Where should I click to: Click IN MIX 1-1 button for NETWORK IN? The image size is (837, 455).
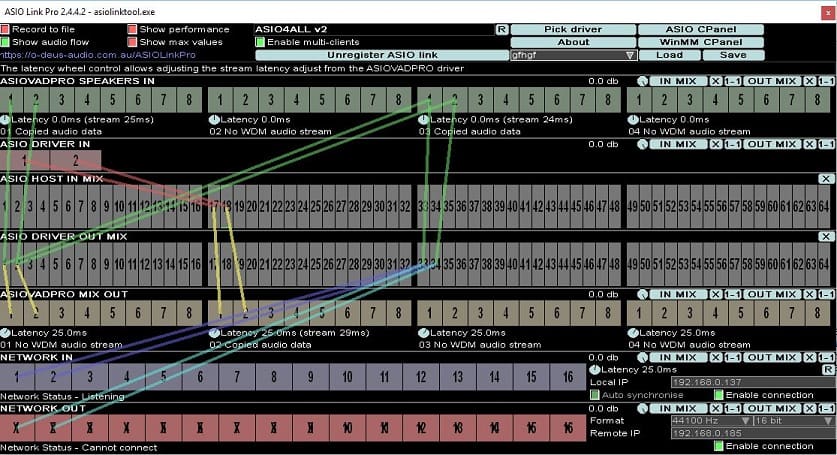point(733,357)
